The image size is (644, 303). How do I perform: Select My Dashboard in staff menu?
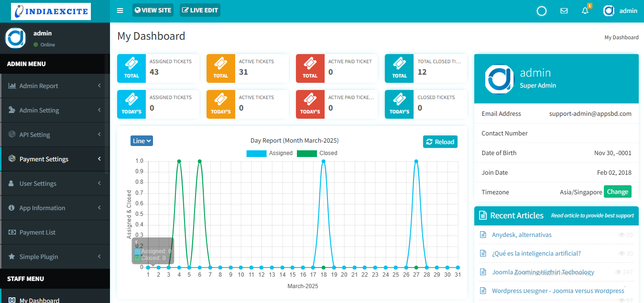pyautogui.click(x=39, y=300)
